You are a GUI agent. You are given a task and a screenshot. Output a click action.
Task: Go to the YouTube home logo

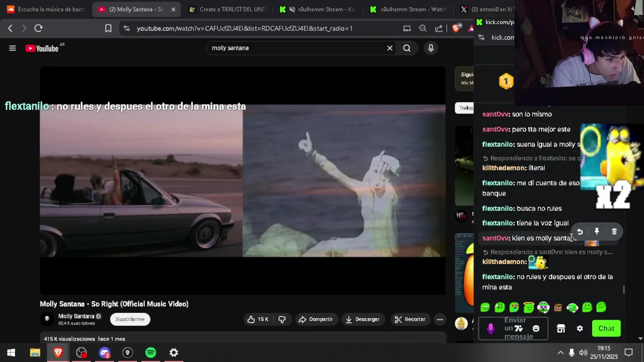click(x=42, y=48)
